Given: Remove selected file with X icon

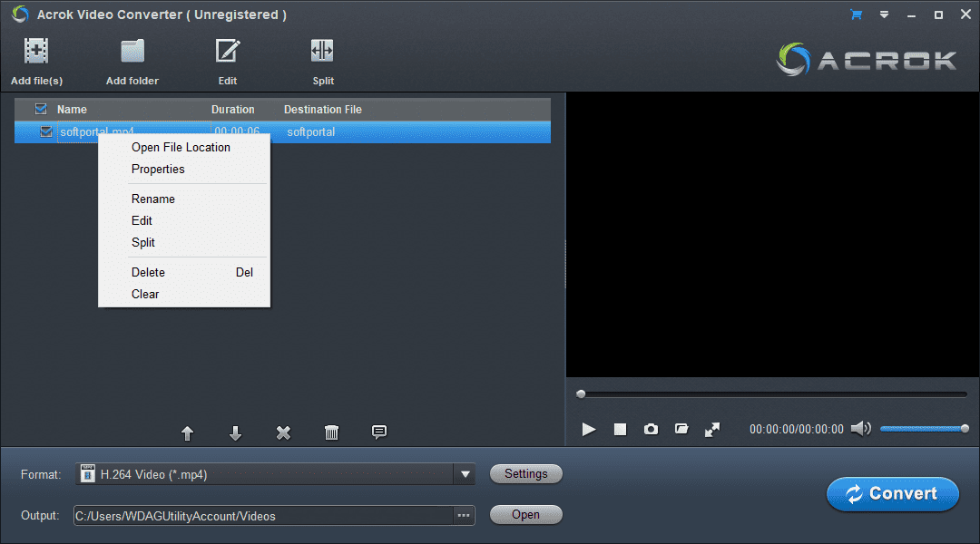Looking at the screenshot, I should (x=284, y=432).
